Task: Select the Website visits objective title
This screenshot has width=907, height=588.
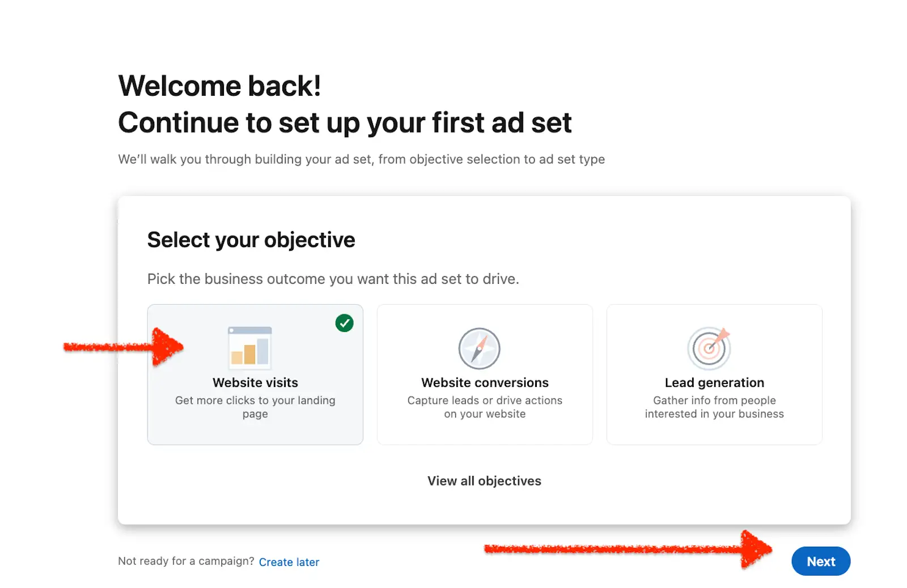Action: pyautogui.click(x=255, y=382)
